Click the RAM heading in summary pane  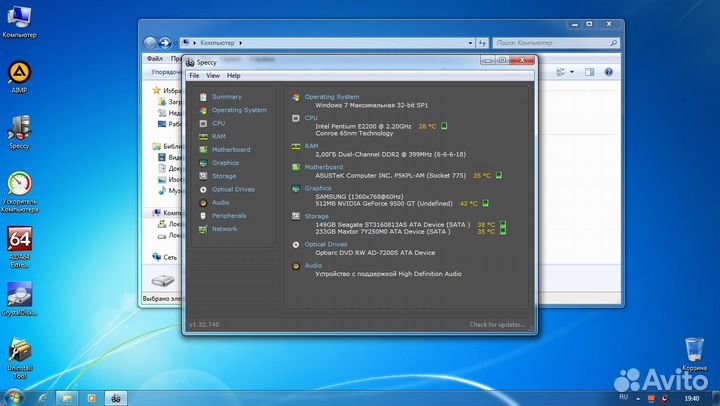311,146
